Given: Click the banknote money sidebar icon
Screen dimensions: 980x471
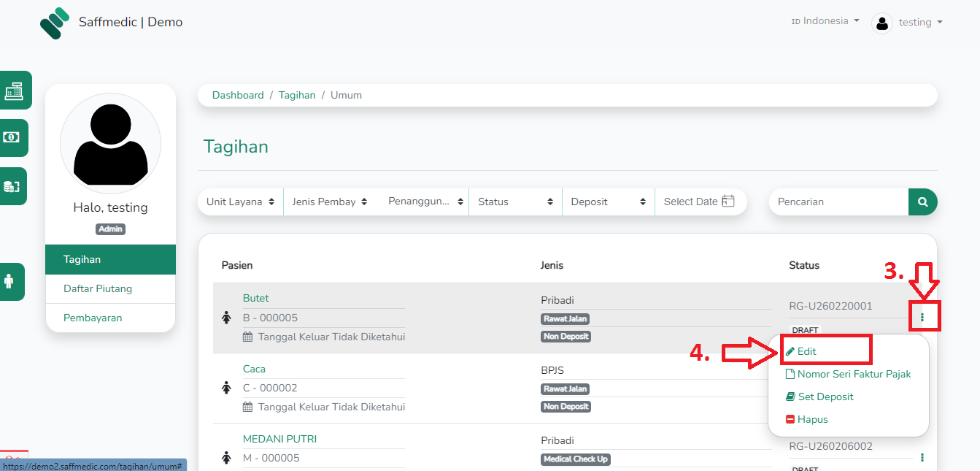Looking at the screenshot, I should click(x=12, y=137).
